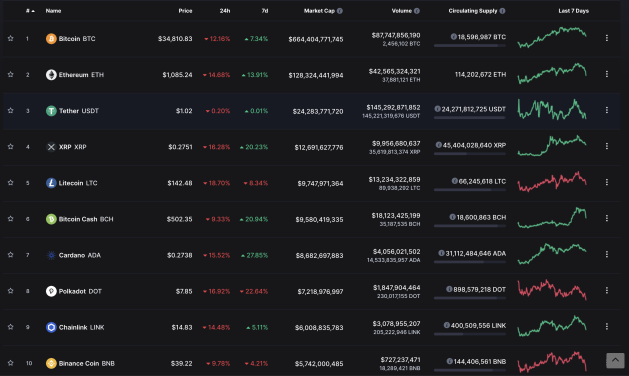Viewport: 629px width, 376px height.
Task: Toggle the Cardano watchlist star
Action: tap(10, 255)
